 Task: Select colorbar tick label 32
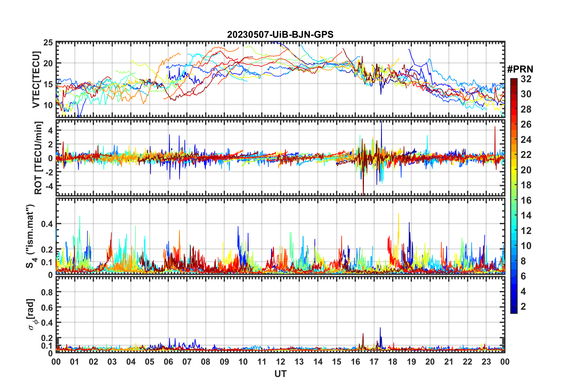point(526,79)
